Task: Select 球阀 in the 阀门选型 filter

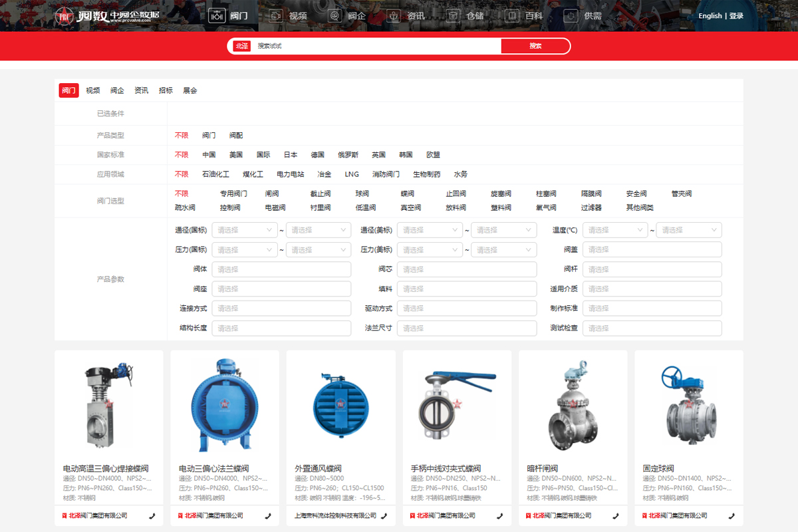Action: (x=362, y=194)
